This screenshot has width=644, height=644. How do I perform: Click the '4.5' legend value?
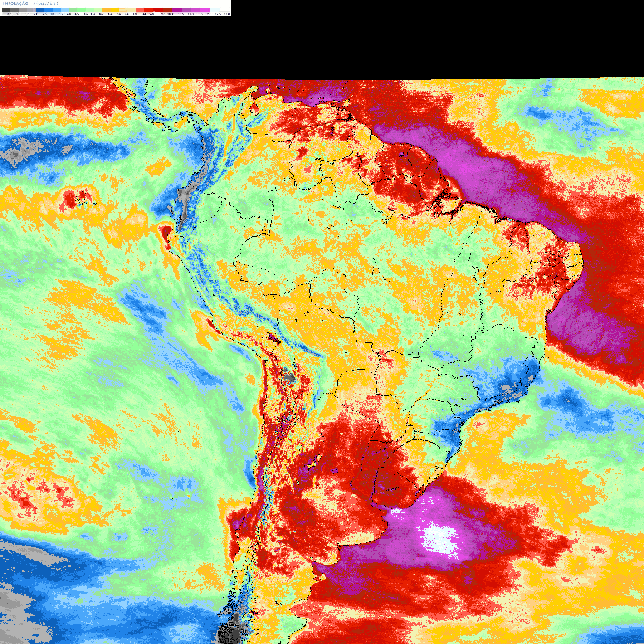(77, 14)
